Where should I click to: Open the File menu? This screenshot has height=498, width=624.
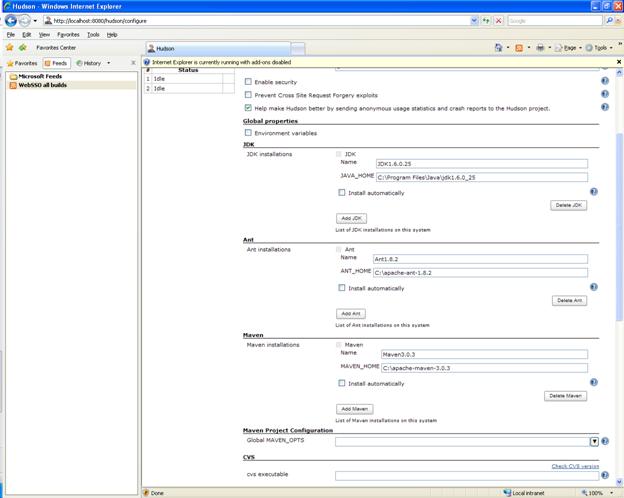tap(11, 35)
